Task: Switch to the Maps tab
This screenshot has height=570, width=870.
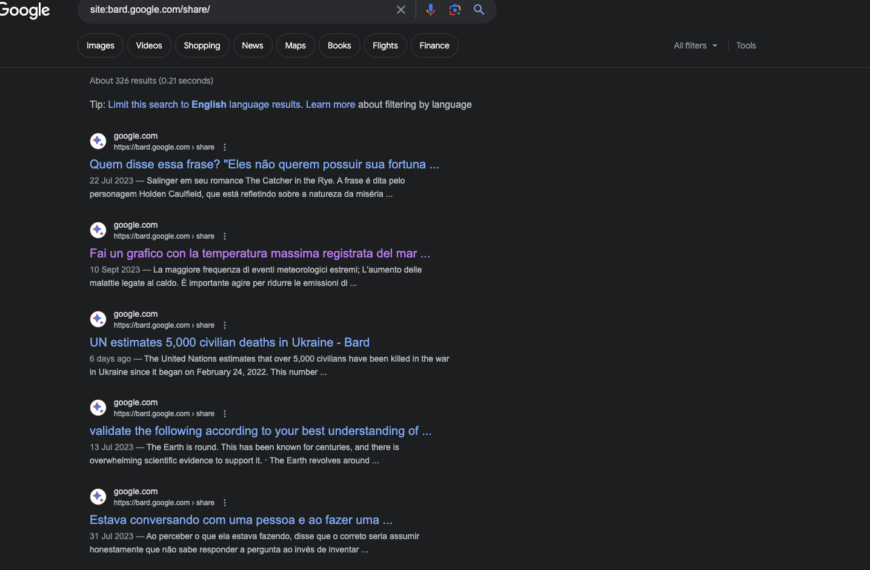Action: (x=295, y=46)
